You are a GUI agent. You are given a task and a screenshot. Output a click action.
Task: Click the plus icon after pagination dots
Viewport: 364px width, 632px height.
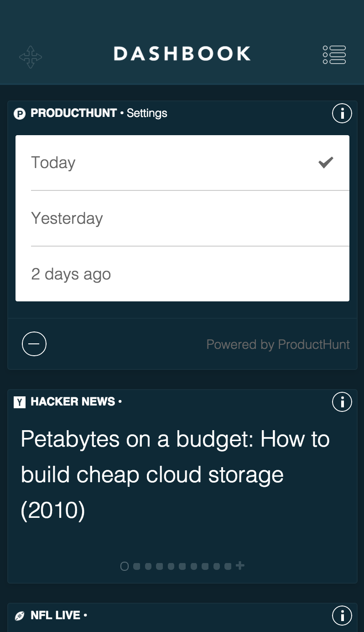240,566
